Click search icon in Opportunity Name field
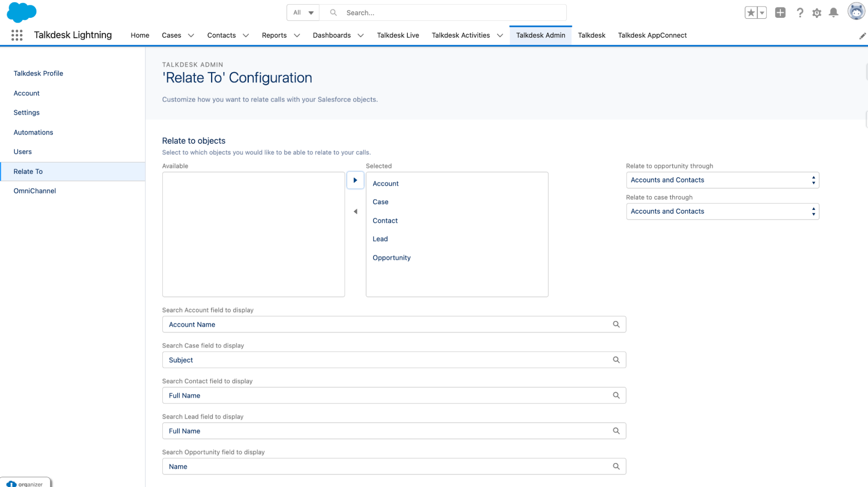 pyautogui.click(x=616, y=467)
